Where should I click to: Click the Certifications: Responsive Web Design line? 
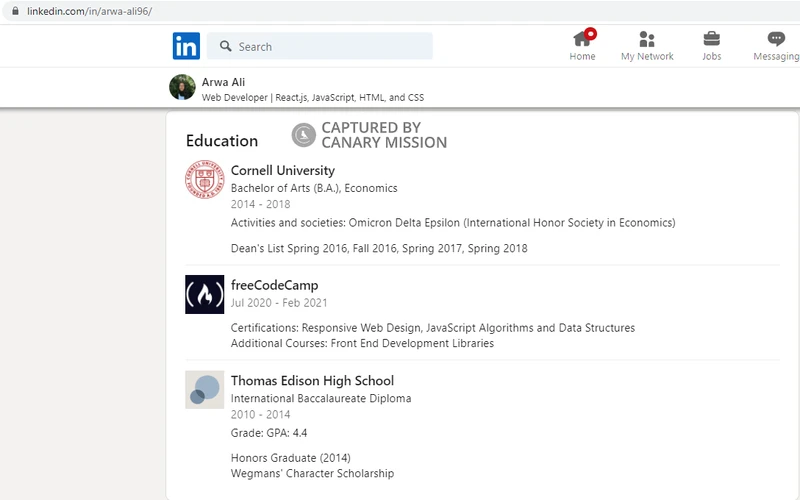coord(433,328)
